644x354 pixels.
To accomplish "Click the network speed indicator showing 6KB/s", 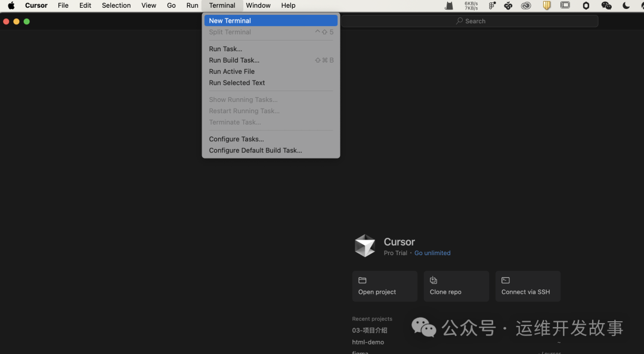I will pyautogui.click(x=471, y=5).
